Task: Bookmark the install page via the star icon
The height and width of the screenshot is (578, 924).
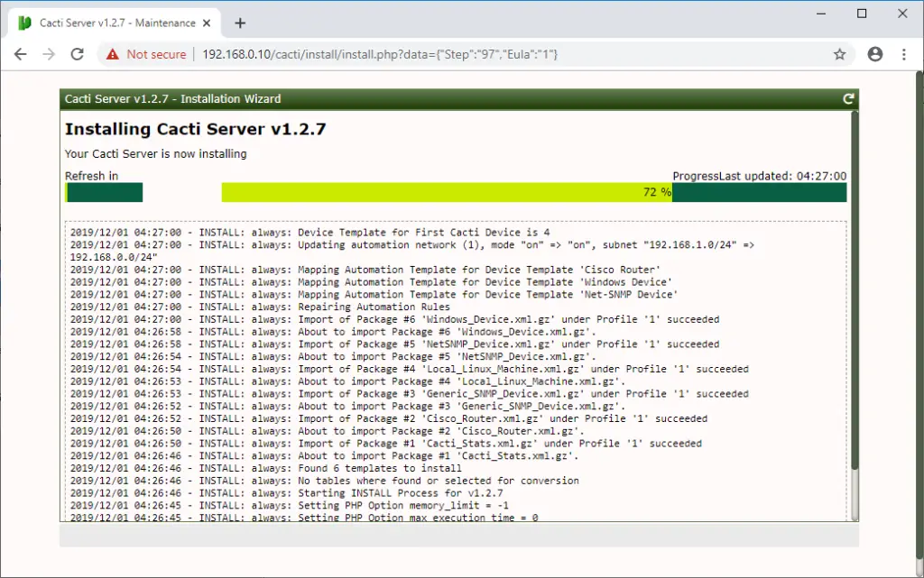Action: (840, 54)
